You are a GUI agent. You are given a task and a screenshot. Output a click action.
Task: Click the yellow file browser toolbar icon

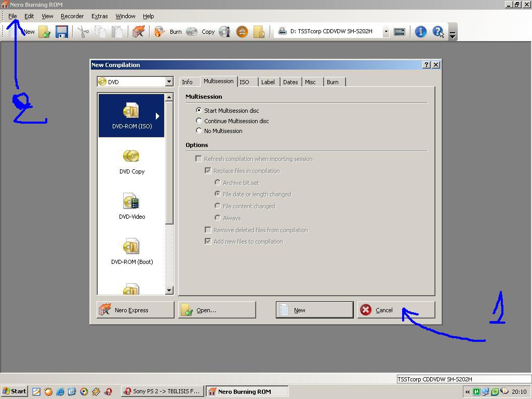point(259,32)
